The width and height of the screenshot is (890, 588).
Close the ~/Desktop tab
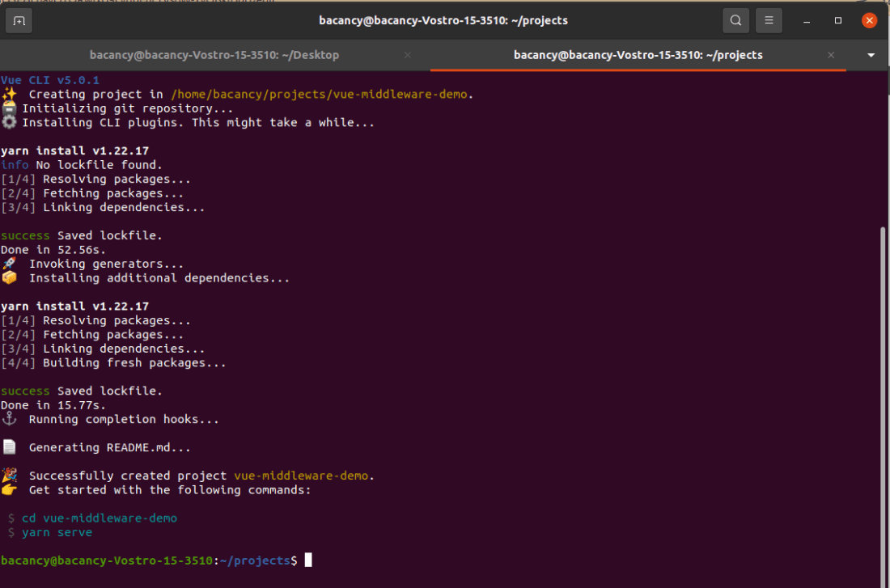point(408,55)
